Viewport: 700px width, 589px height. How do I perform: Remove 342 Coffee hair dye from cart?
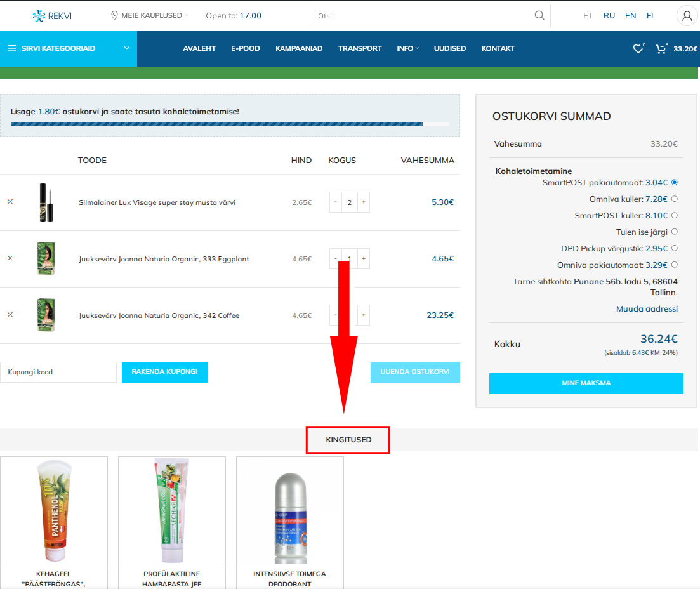coord(10,315)
